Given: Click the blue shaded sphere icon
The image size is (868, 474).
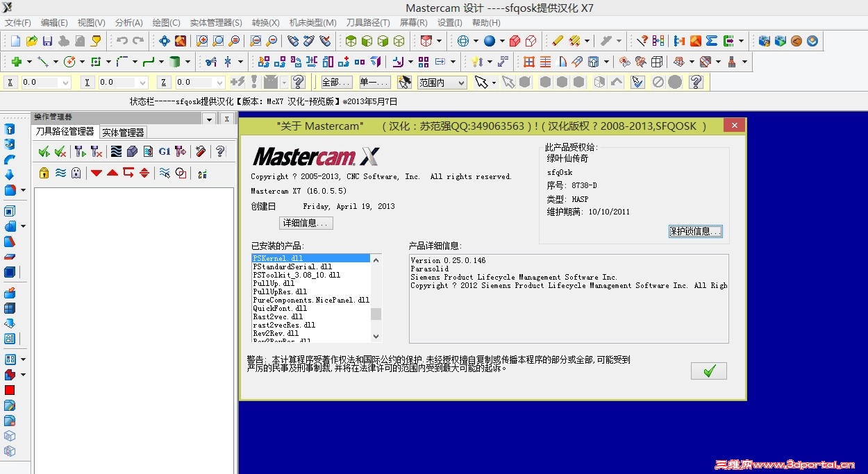Looking at the screenshot, I should [x=490, y=41].
